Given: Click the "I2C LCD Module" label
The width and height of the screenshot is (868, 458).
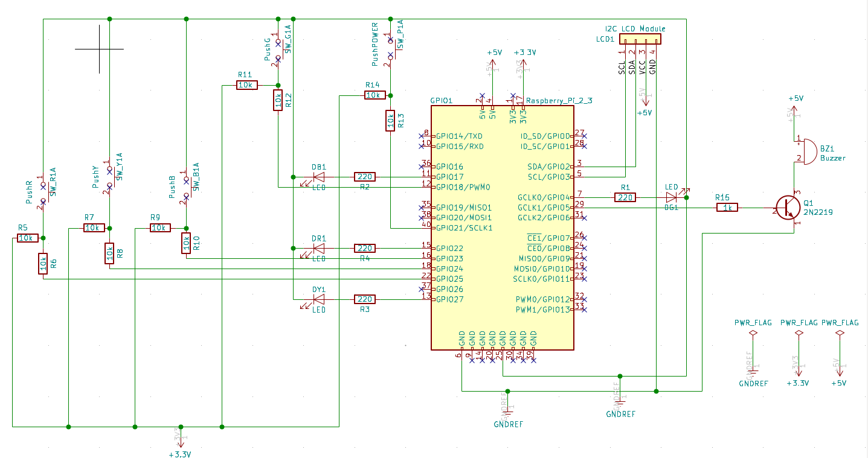Looking at the screenshot, I should coord(635,28).
